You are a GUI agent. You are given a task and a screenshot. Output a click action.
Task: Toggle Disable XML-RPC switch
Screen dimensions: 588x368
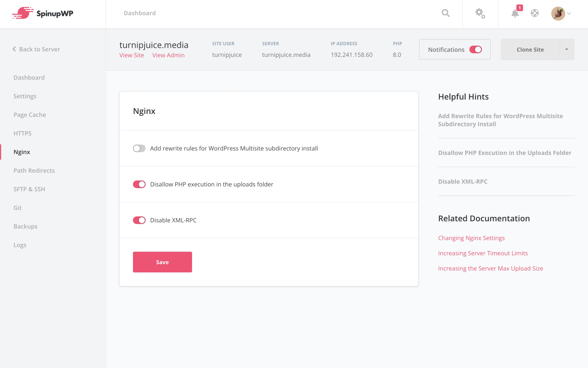coord(139,220)
